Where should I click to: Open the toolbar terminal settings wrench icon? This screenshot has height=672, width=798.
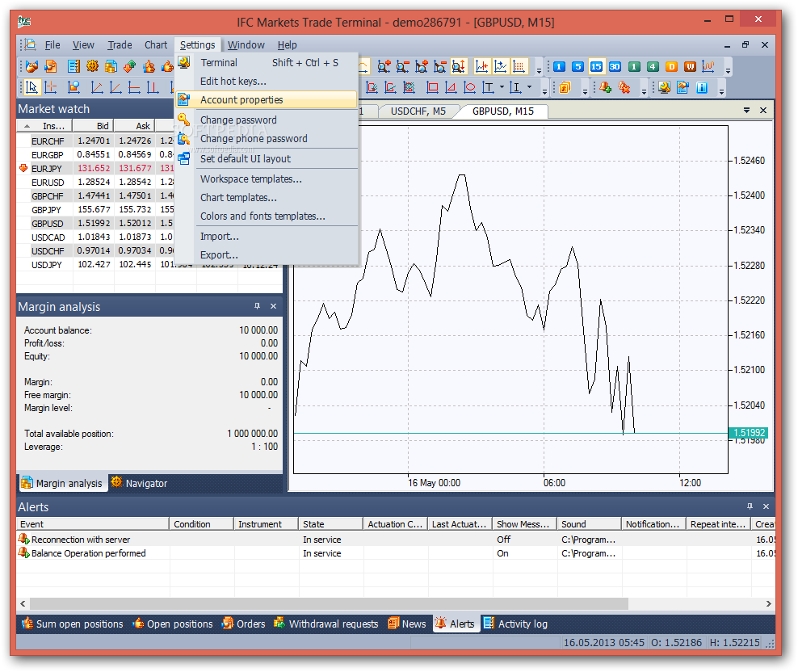664,87
